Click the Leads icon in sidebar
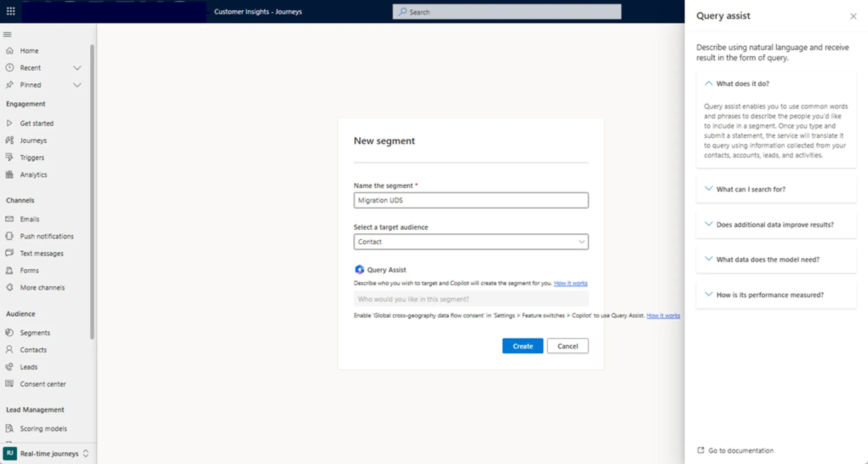 point(10,366)
